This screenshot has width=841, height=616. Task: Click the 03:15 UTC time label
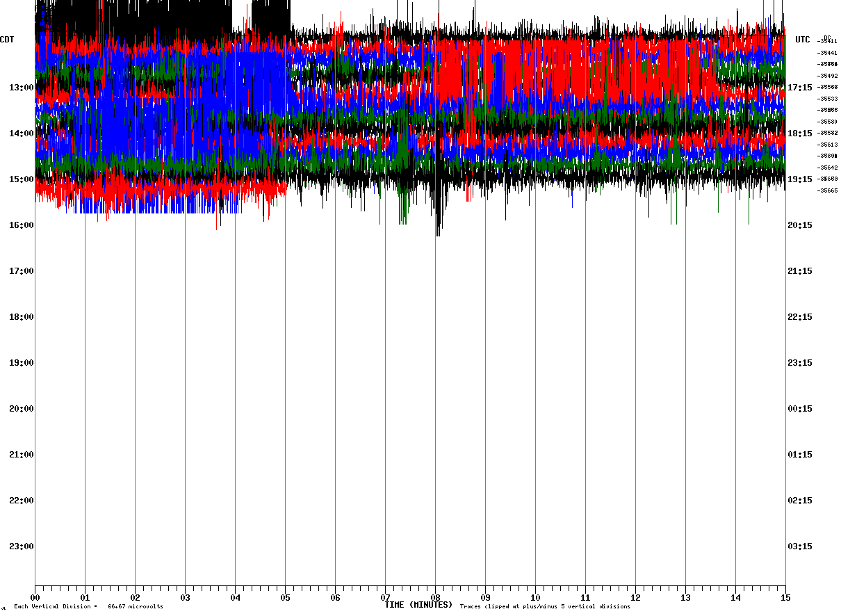point(800,546)
